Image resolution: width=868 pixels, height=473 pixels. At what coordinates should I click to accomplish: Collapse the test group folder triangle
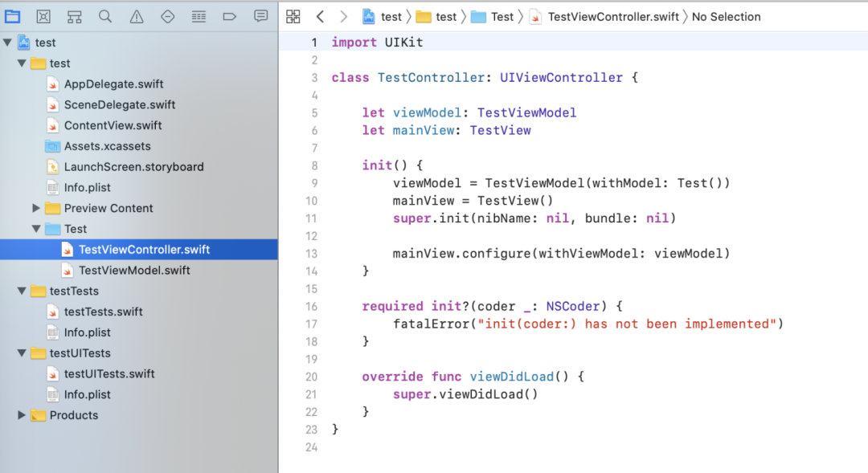pyautogui.click(x=22, y=63)
